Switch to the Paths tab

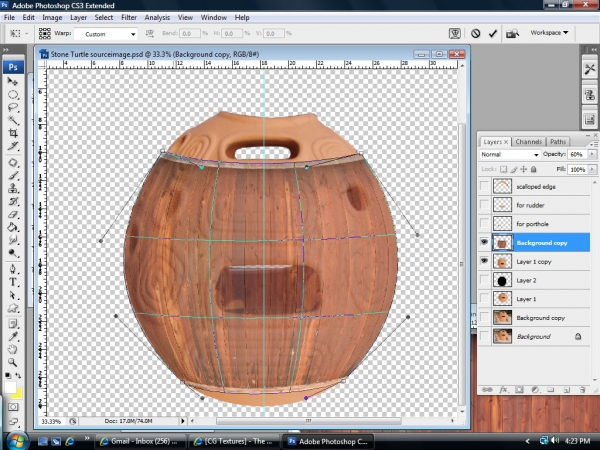pos(558,142)
